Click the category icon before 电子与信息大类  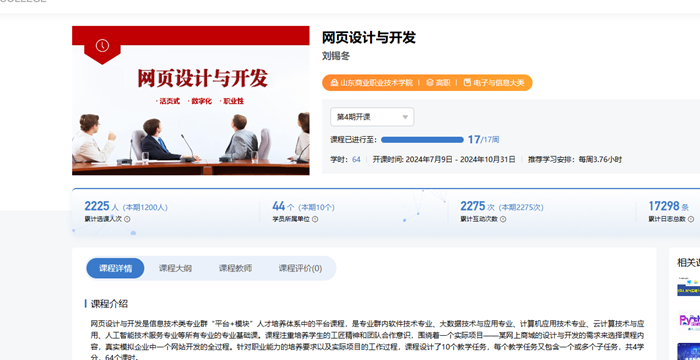coord(467,83)
